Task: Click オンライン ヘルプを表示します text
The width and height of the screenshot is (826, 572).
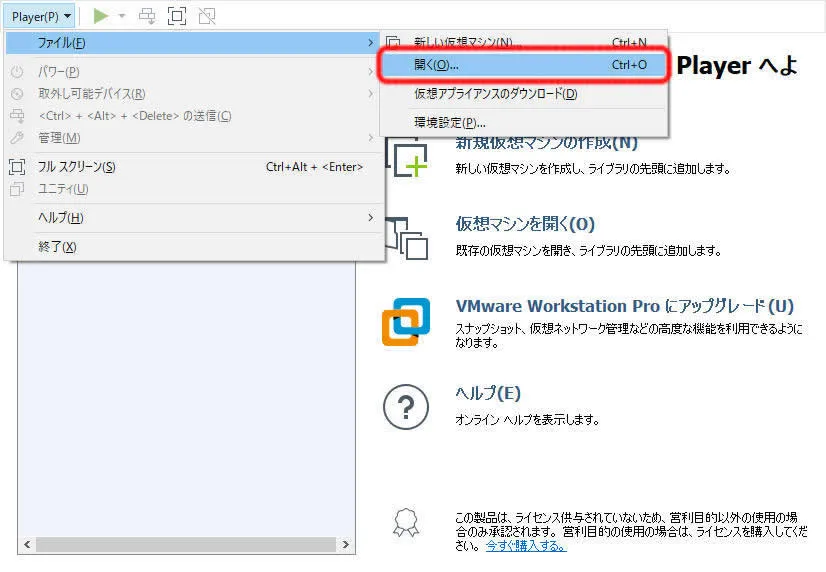Action: coord(527,420)
